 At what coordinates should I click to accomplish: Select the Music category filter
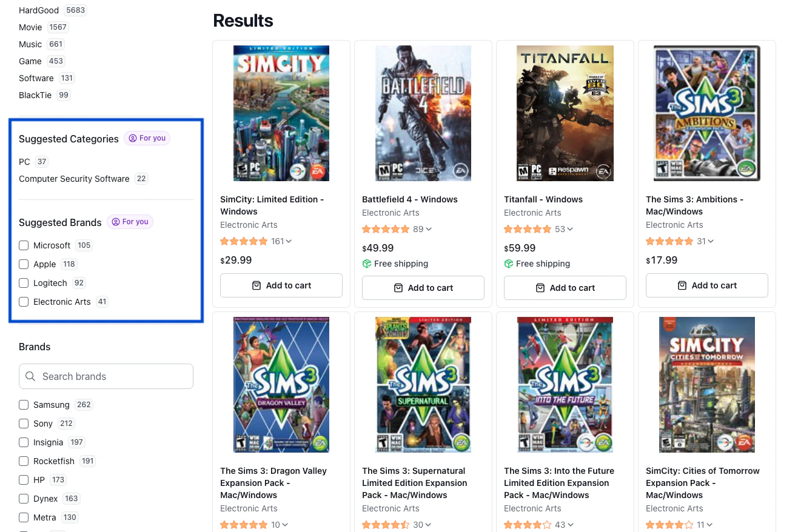click(x=30, y=44)
